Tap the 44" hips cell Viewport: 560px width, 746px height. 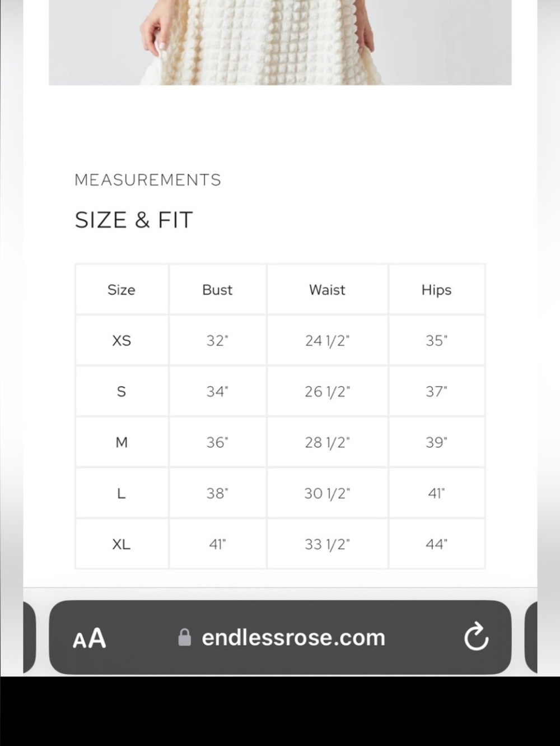(x=436, y=544)
